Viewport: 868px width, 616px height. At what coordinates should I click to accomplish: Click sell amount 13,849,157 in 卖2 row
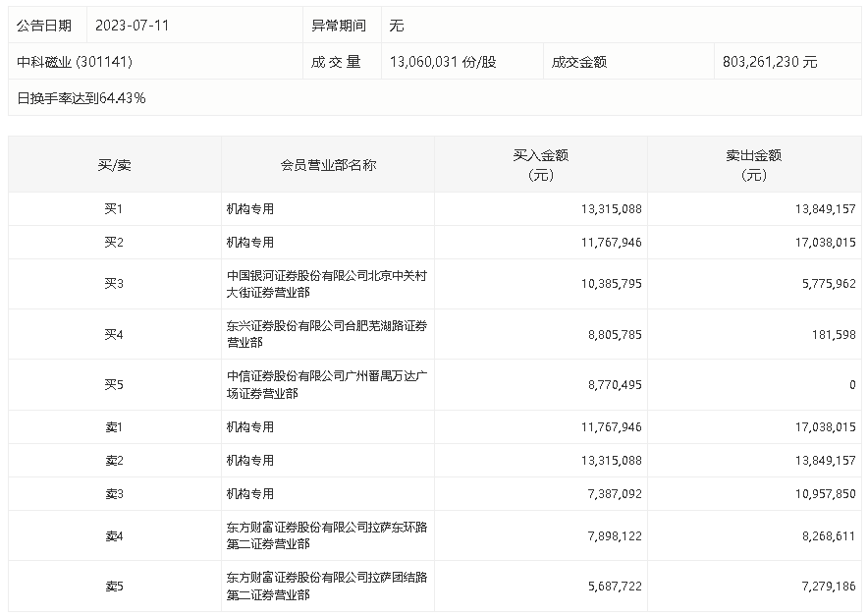coord(826,461)
